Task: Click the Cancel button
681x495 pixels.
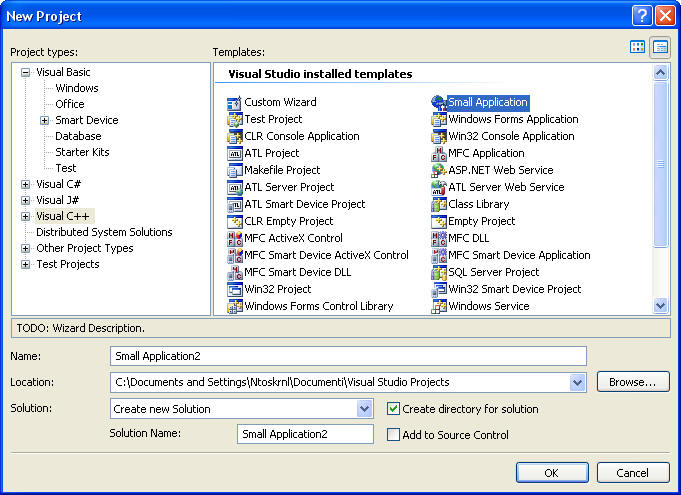Action: (x=633, y=472)
